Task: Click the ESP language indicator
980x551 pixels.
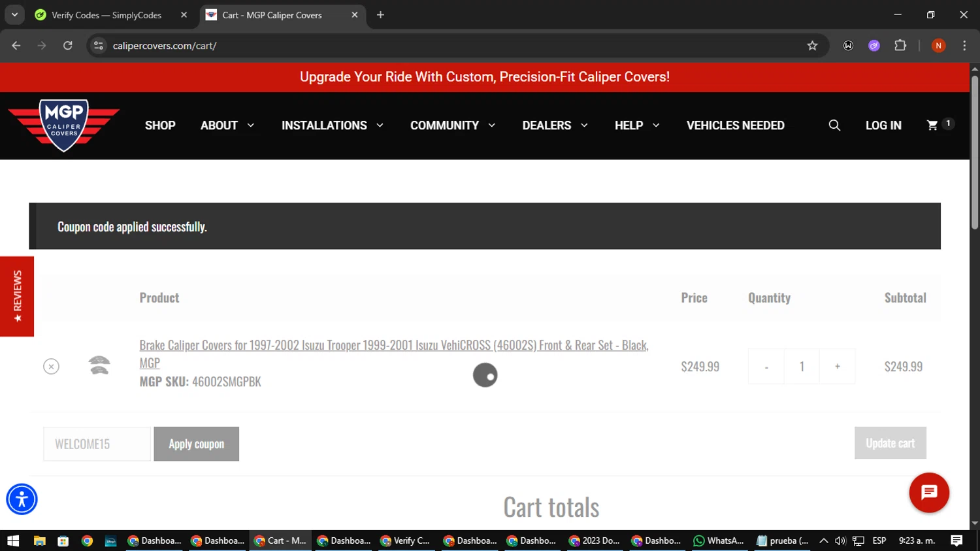Action: click(x=879, y=541)
